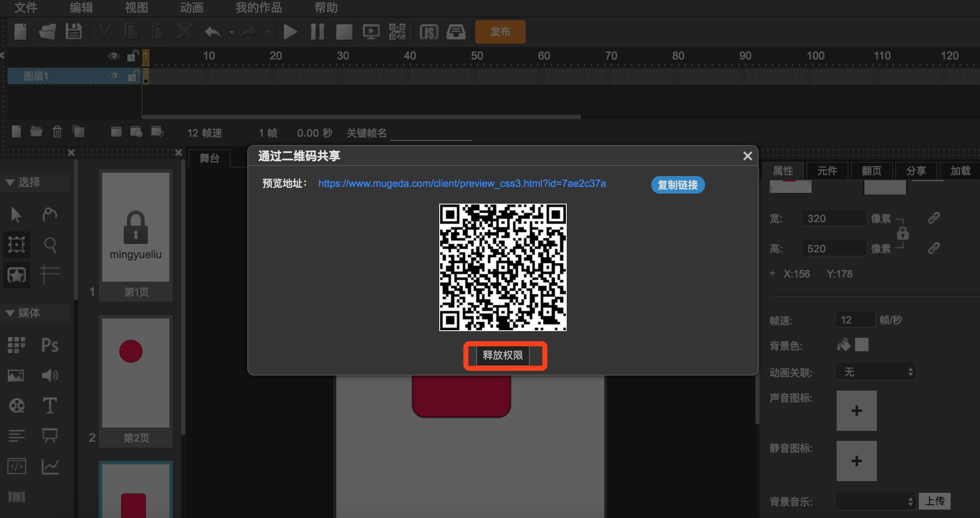Open the 背景音乐 dropdown

(876, 501)
